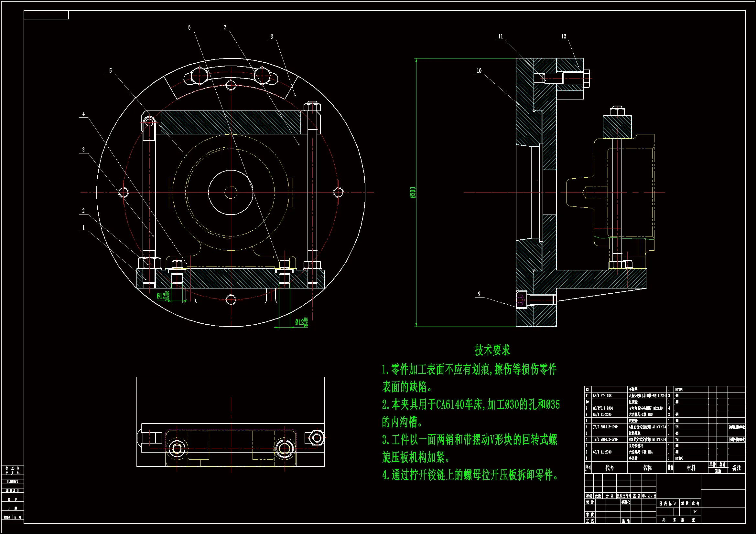Screen dimensions: 756x534
Task: Click the 名称 column header
Action: (647, 467)
